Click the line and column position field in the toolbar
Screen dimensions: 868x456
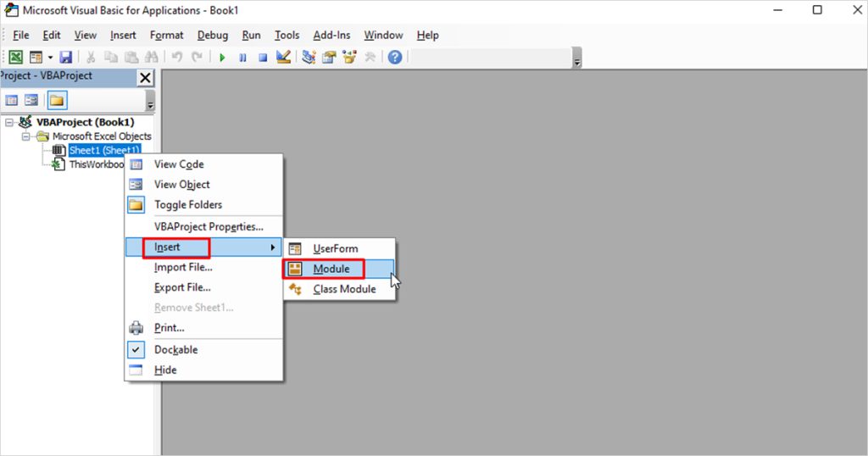coord(491,57)
